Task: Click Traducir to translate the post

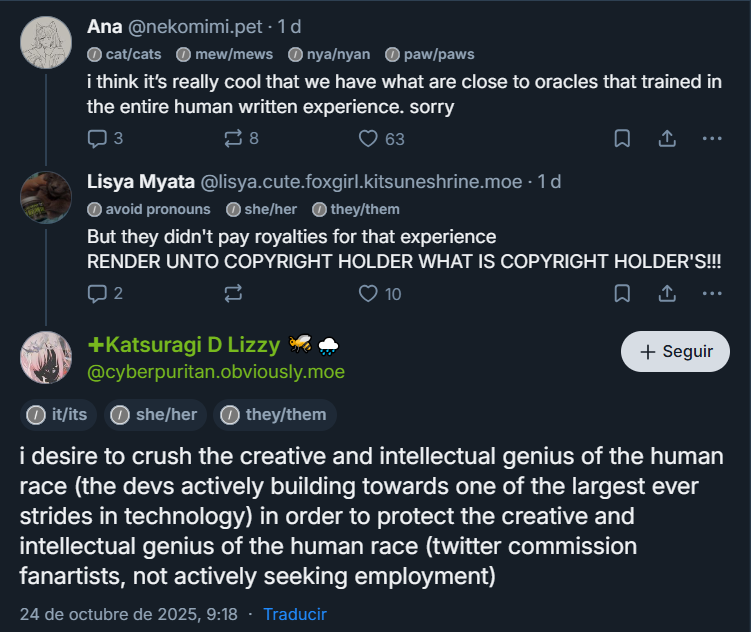Action: 295,614
